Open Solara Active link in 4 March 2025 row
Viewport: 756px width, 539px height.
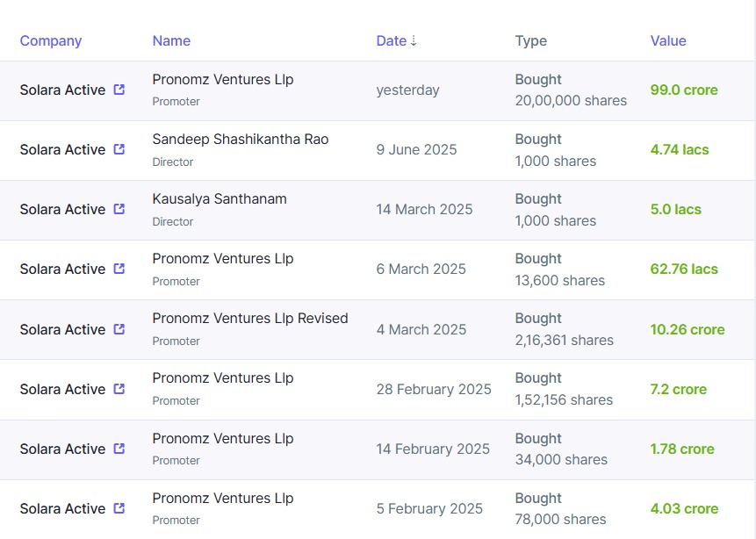tap(62, 330)
